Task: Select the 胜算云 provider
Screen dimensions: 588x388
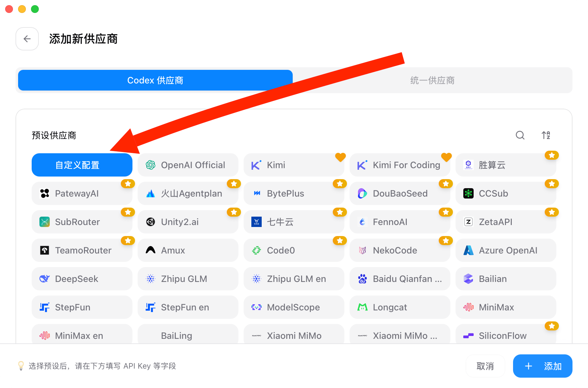Action: pos(506,165)
